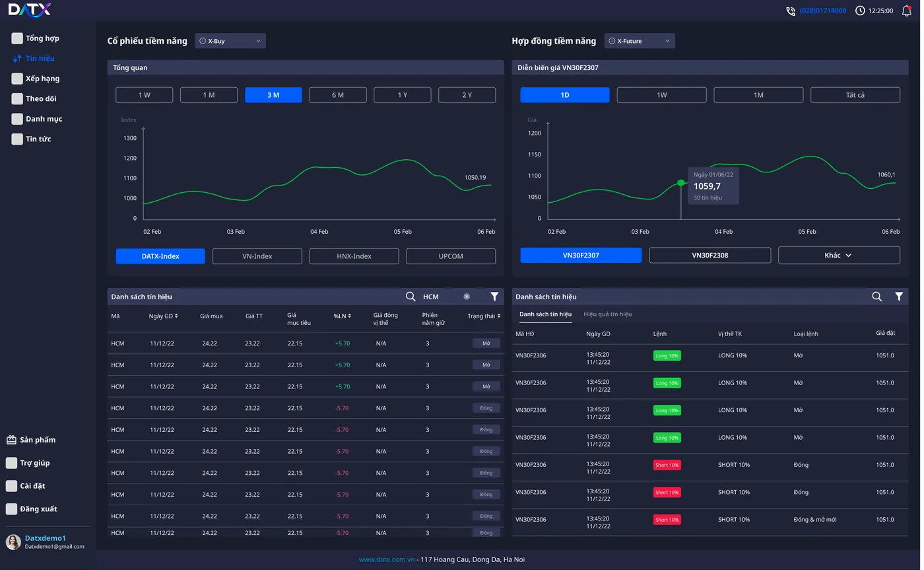This screenshot has height=570, width=924.
Task: Click the first Short 10% red badge
Action: point(667,465)
